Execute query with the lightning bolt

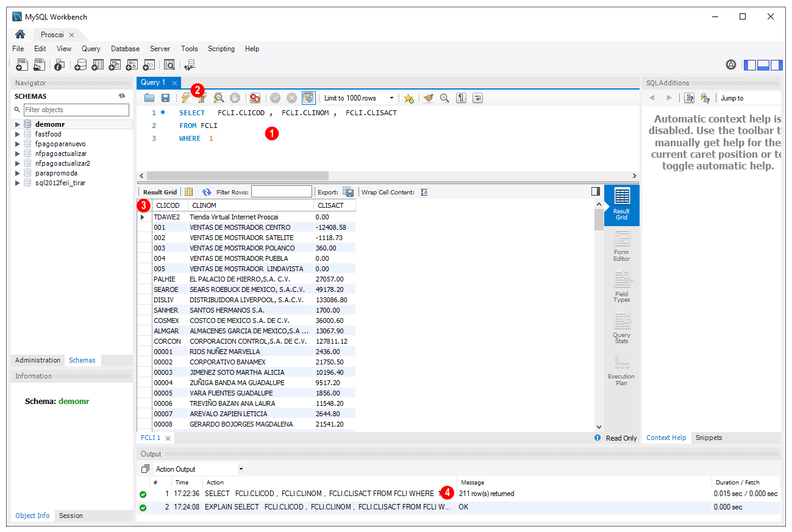point(185,98)
